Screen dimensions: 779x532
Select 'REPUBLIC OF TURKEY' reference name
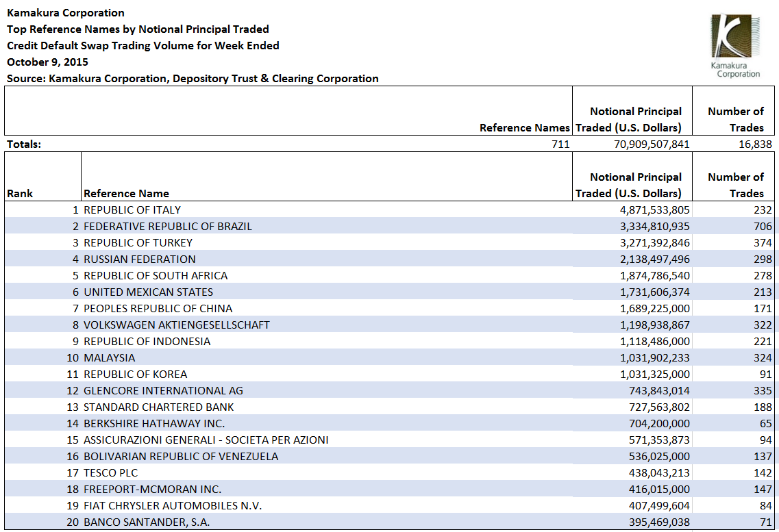click(x=138, y=242)
